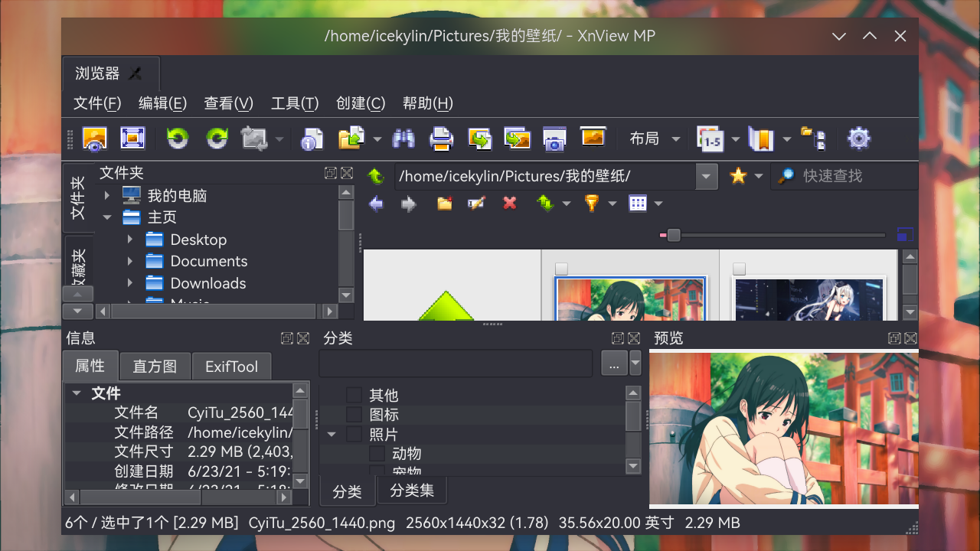Open XnView settings with the gear icon
This screenshot has height=551, width=980.
pos(858,138)
